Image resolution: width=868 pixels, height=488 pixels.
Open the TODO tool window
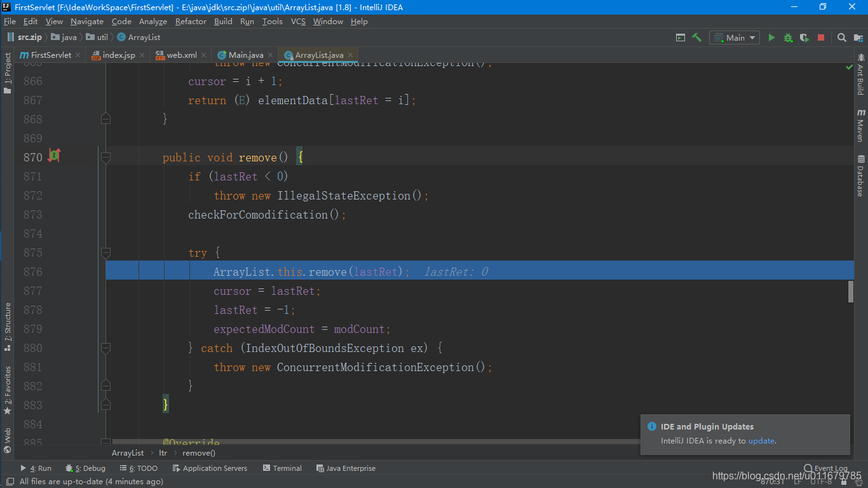coord(138,468)
